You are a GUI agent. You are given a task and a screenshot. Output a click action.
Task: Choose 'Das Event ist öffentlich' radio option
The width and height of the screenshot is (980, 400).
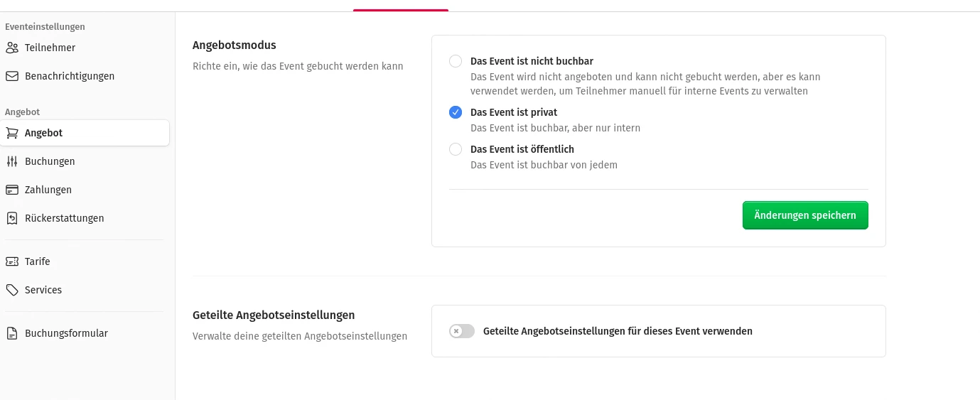coord(456,149)
